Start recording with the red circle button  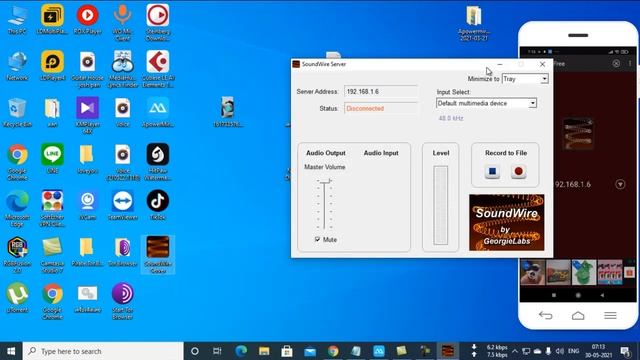(x=518, y=171)
